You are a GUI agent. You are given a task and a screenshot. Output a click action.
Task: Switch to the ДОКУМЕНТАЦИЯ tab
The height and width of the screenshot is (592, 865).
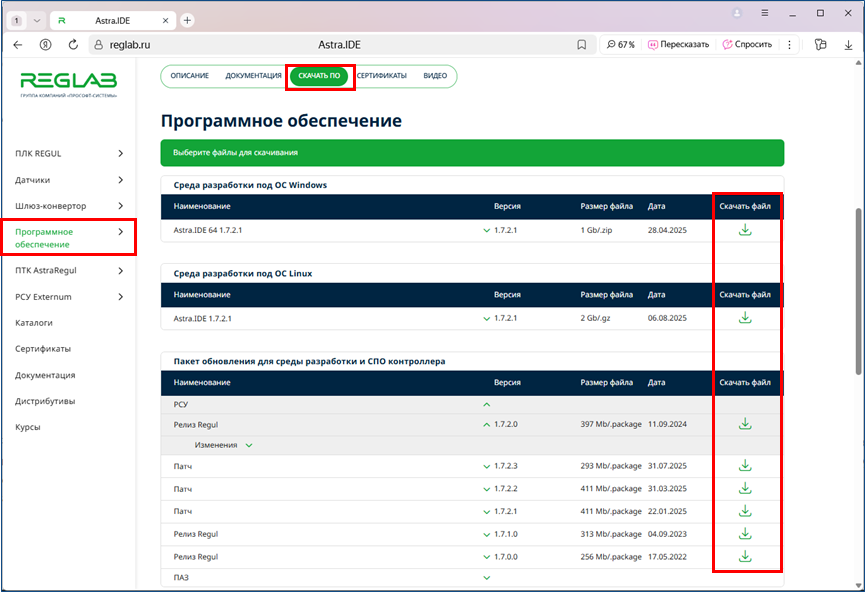click(253, 76)
